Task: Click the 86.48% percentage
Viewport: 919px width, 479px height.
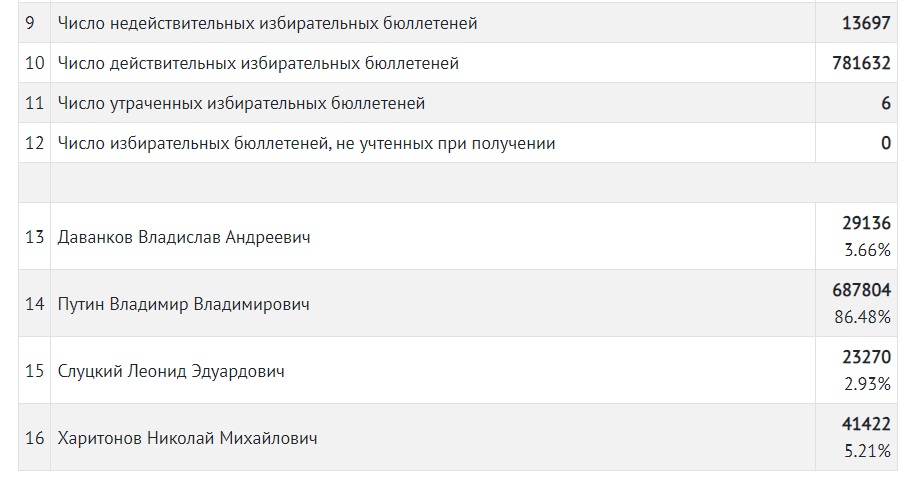Action: 864,317
